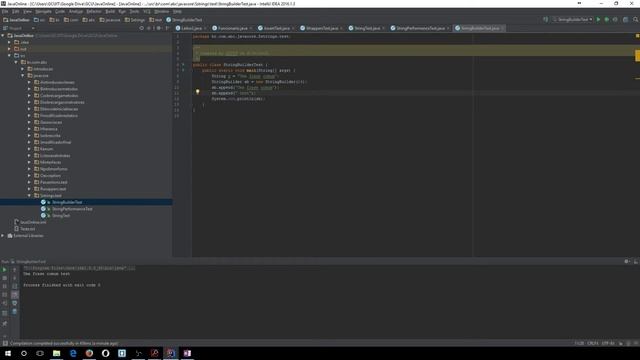The height and width of the screenshot is (360, 640).
Task: Switch to the StringPerformanceTest.java tab
Action: tap(420, 28)
